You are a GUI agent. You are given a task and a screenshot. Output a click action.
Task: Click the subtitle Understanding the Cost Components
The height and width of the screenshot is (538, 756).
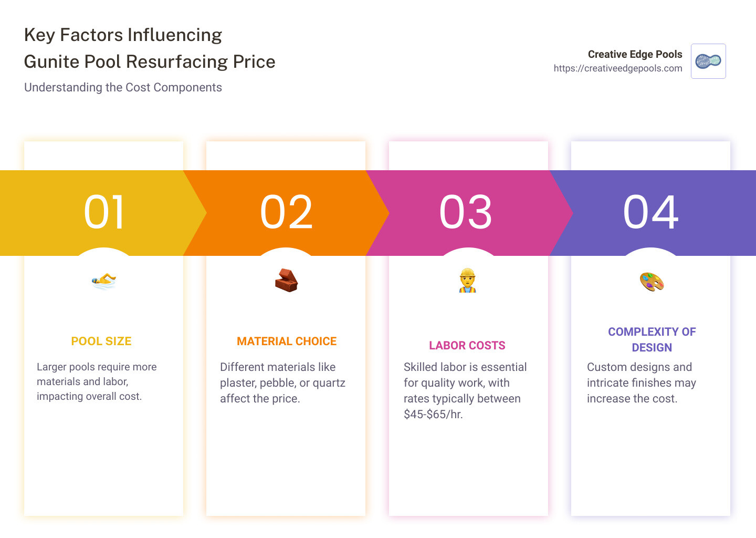point(123,88)
